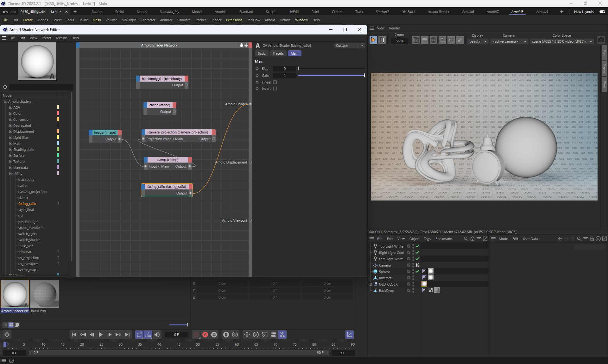Go to the animation start frame
Viewport: 608px width, 364px height.
74,335
